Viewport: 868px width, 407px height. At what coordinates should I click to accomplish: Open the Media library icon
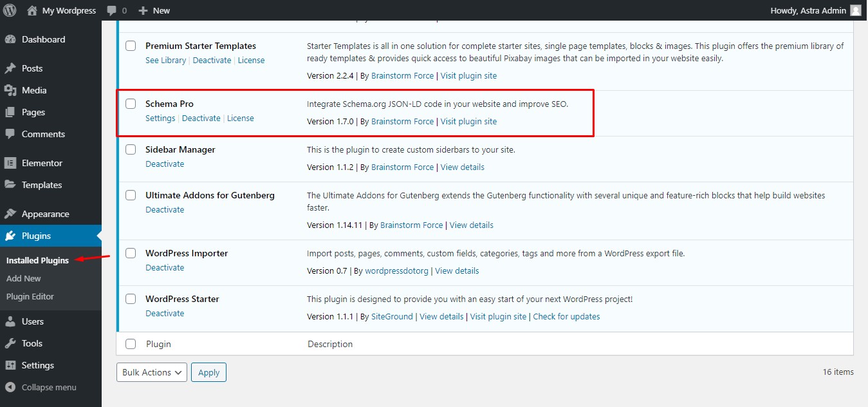(11, 90)
